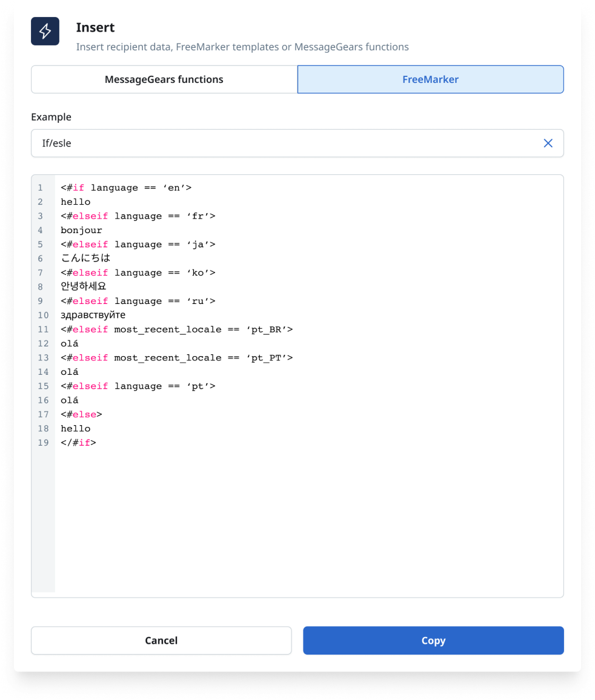The image size is (595, 700).
Task: Click the Russian greeting здравствуйте line
Action: point(93,315)
